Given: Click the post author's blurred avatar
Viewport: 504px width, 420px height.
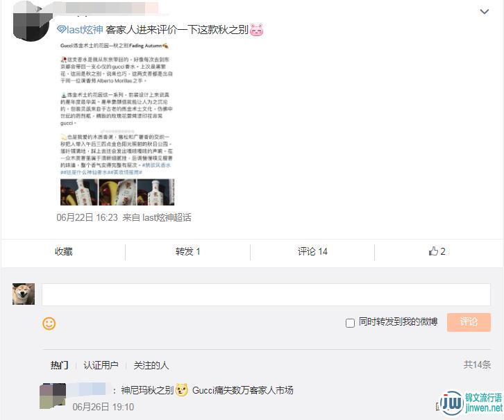Looking at the screenshot, I should (x=31, y=22).
